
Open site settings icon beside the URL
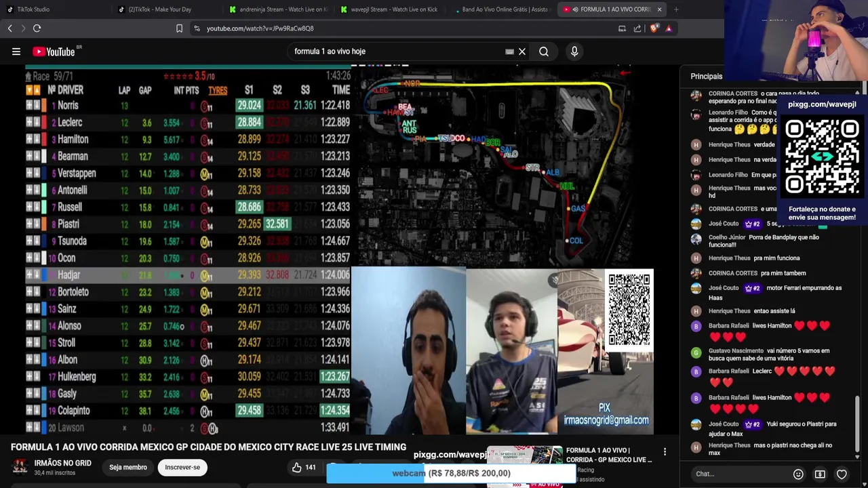tap(197, 28)
